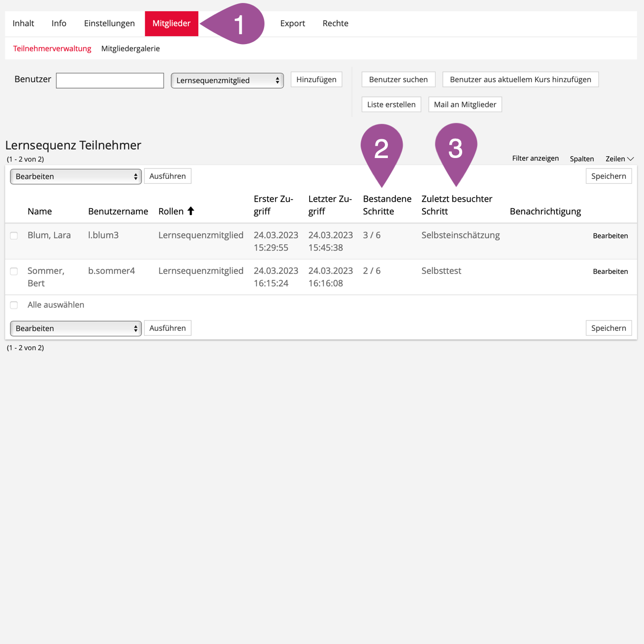Focus the Benutzer text input field
The height and width of the screenshot is (644, 644).
[x=110, y=80]
